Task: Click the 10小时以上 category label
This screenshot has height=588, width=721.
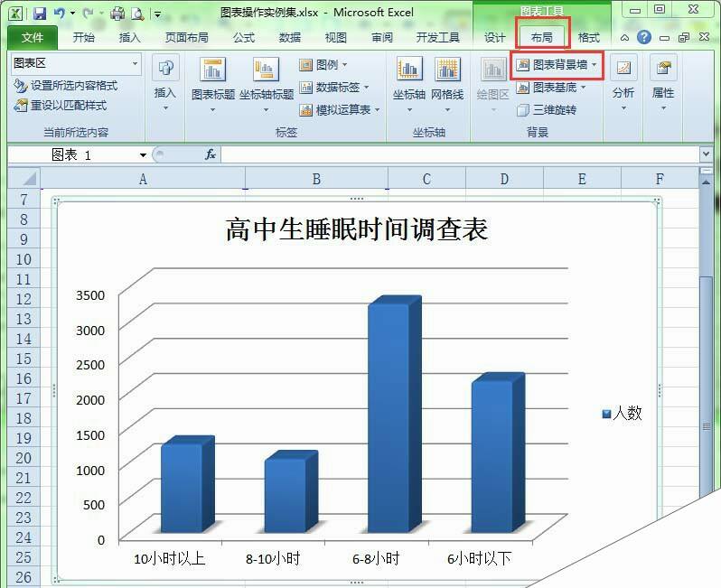Action: (169, 559)
